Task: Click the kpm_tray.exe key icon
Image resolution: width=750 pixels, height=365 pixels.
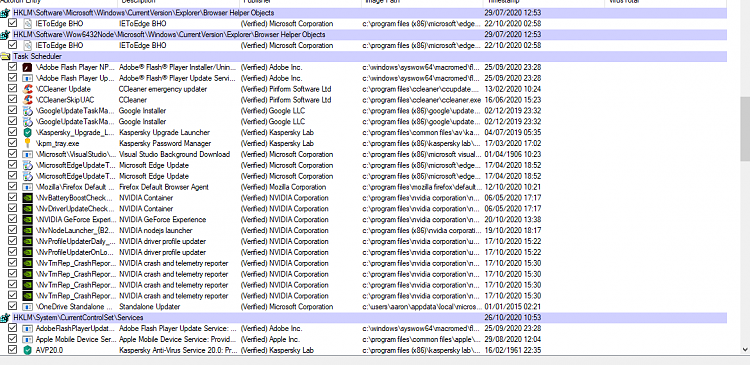Action: coord(27,144)
